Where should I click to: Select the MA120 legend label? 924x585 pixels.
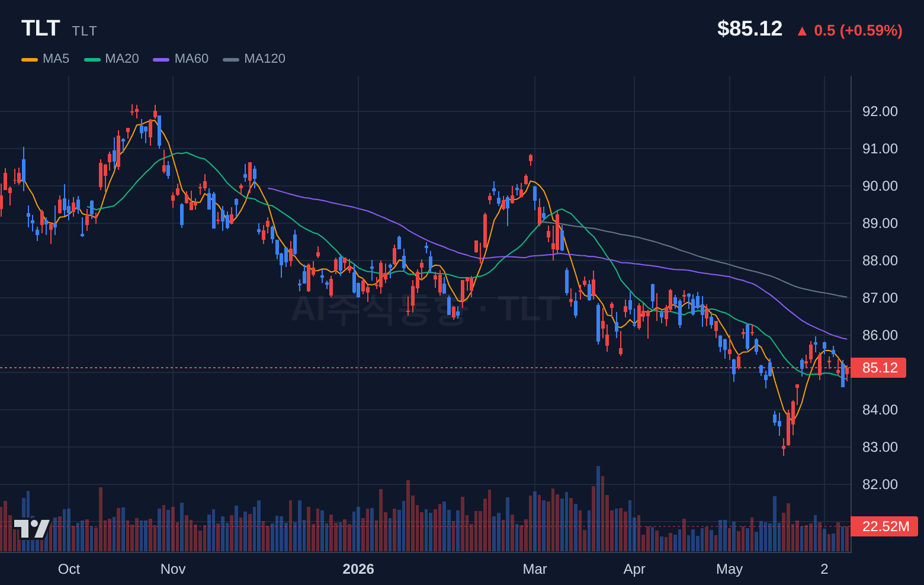[x=265, y=59]
